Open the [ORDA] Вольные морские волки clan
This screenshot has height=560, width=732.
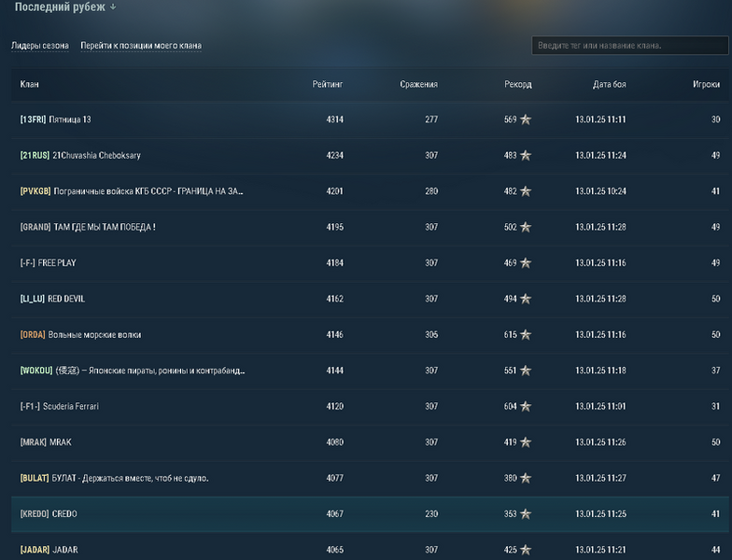point(80,335)
